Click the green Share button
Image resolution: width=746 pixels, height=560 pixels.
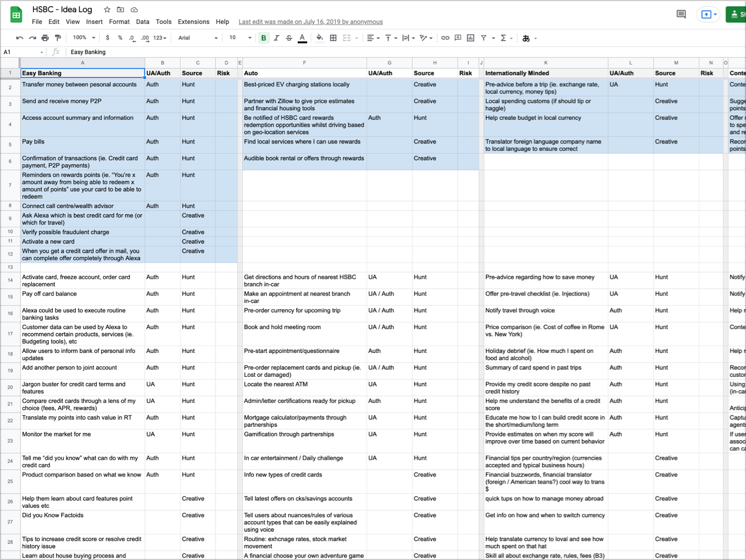[x=736, y=14]
